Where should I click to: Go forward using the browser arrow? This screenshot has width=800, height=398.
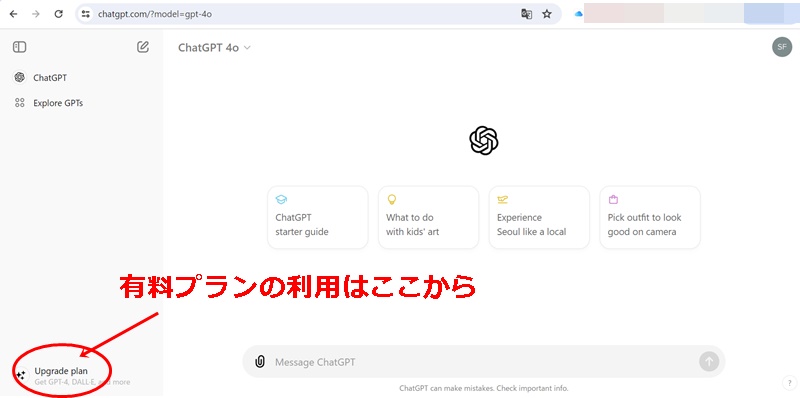(36, 14)
